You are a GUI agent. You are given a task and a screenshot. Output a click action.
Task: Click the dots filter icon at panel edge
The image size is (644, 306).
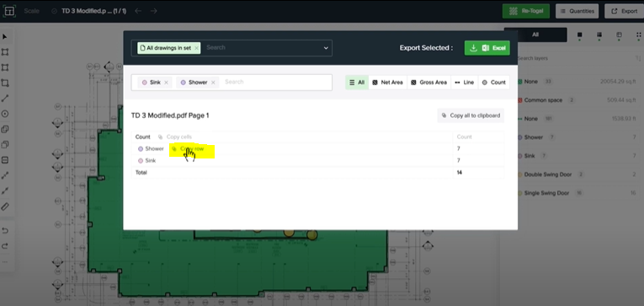point(639,35)
